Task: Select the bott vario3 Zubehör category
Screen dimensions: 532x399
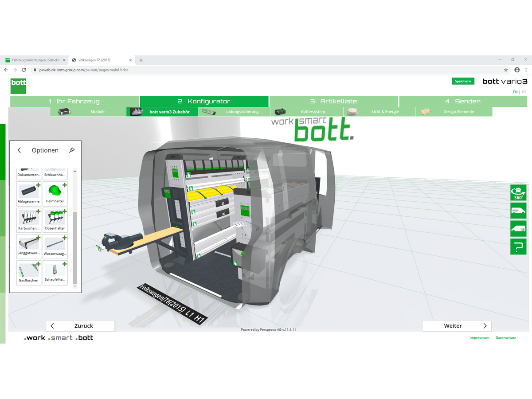Action: [162, 112]
